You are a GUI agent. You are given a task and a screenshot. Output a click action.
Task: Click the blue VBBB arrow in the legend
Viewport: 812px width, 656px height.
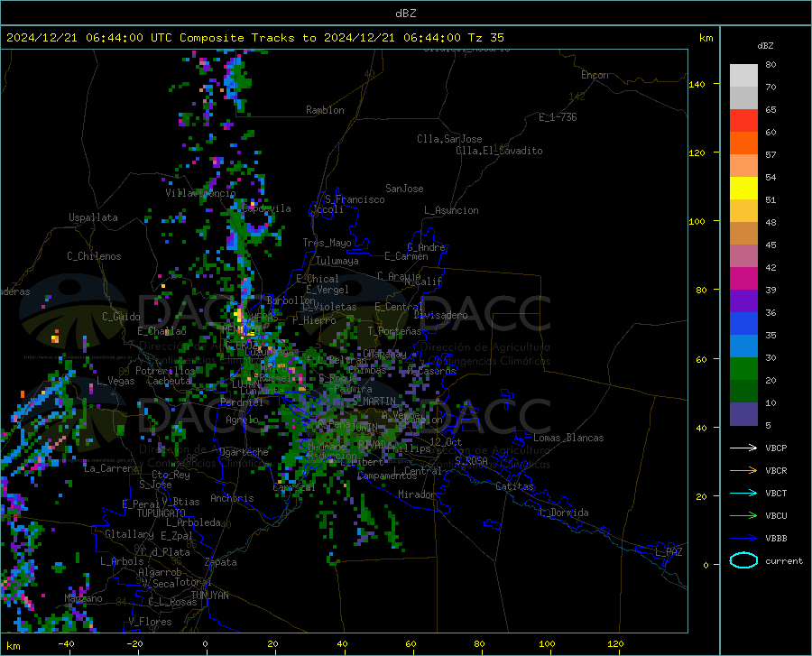coord(743,538)
